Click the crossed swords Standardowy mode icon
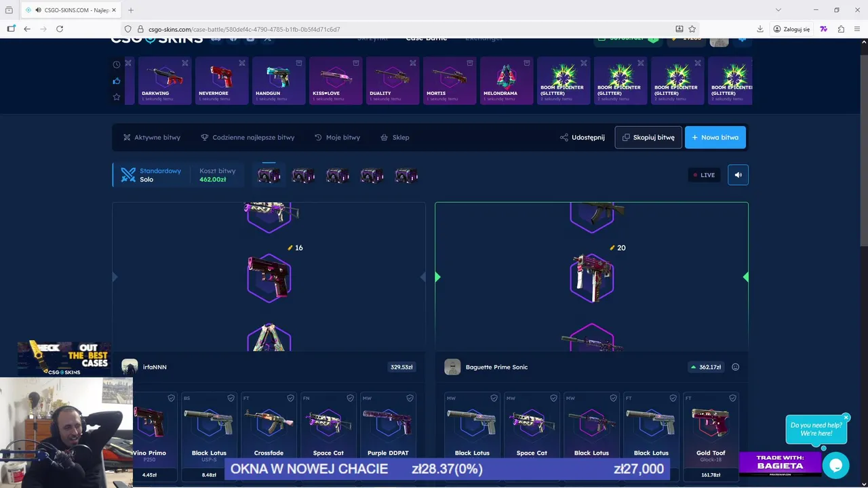The height and width of the screenshot is (488, 868). click(128, 175)
